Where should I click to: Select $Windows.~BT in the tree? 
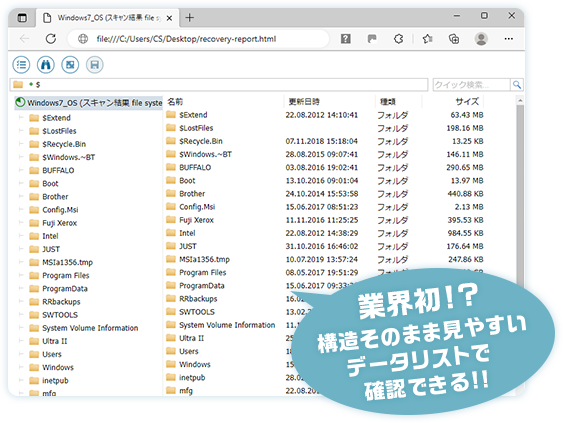[x=69, y=157]
